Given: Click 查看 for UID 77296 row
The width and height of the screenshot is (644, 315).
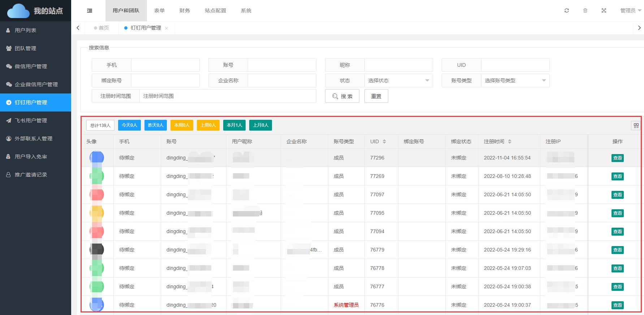Looking at the screenshot, I should tap(617, 158).
